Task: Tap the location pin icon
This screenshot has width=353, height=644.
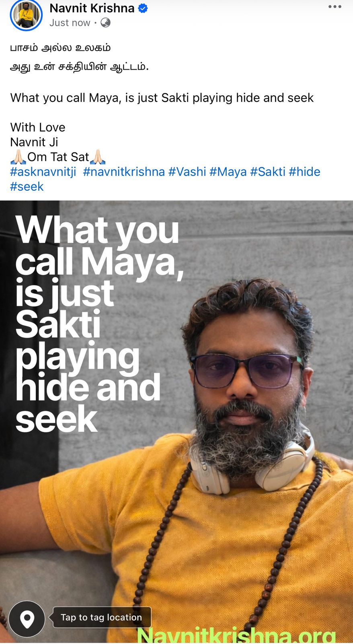Action: pyautogui.click(x=27, y=619)
